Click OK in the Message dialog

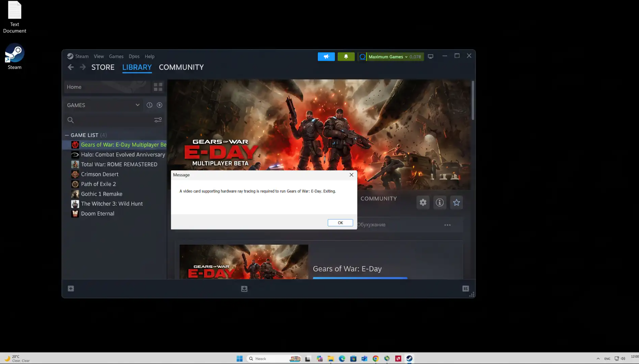(340, 223)
